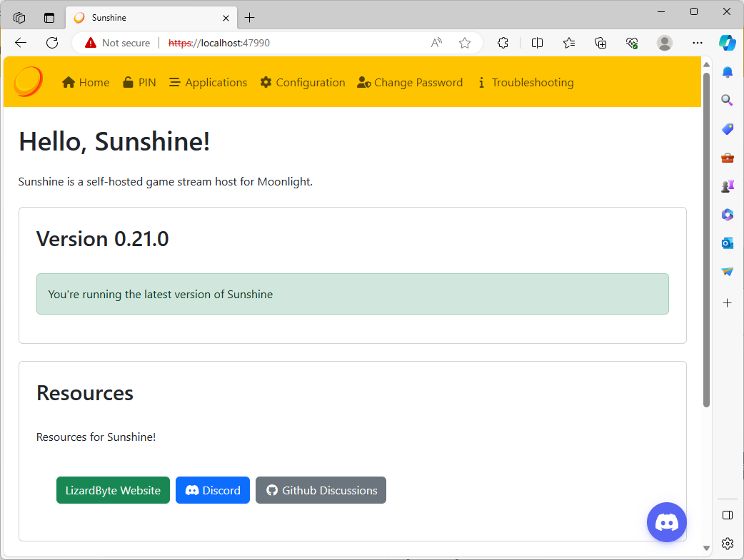
Task: Open the Configuration page
Action: pyautogui.click(x=303, y=83)
